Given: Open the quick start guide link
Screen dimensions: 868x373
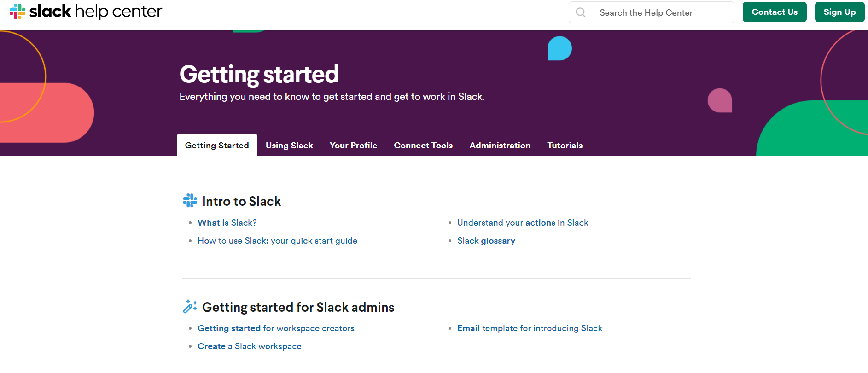Looking at the screenshot, I should 277,241.
